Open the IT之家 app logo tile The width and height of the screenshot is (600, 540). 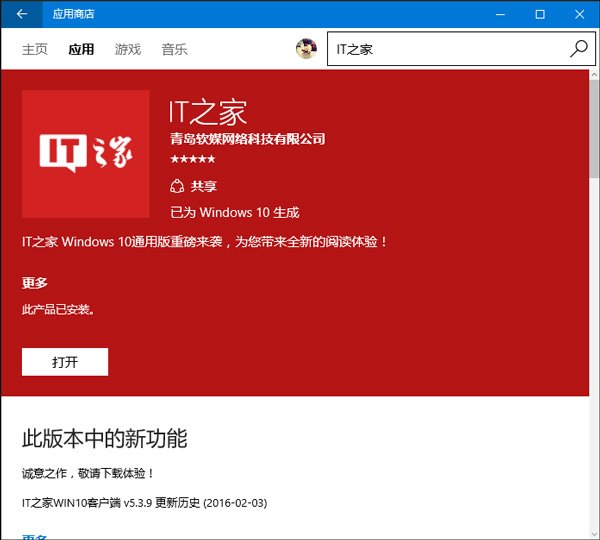coord(86,154)
